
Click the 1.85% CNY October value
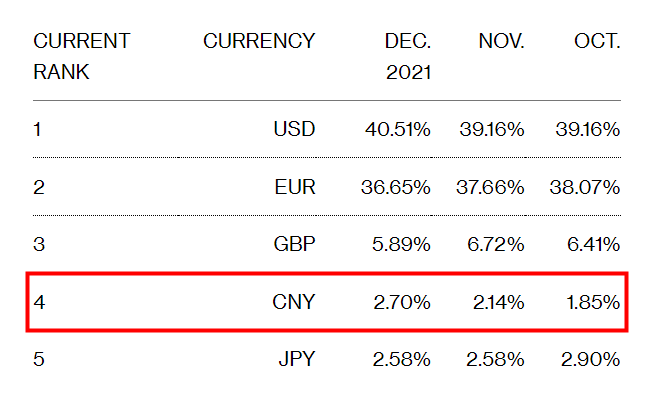click(x=593, y=302)
